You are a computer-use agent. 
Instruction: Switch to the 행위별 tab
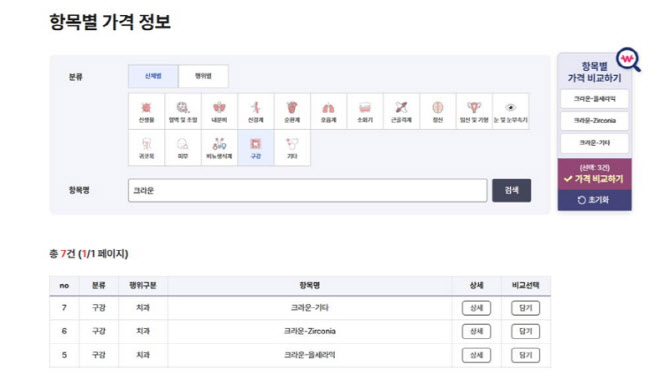point(203,76)
